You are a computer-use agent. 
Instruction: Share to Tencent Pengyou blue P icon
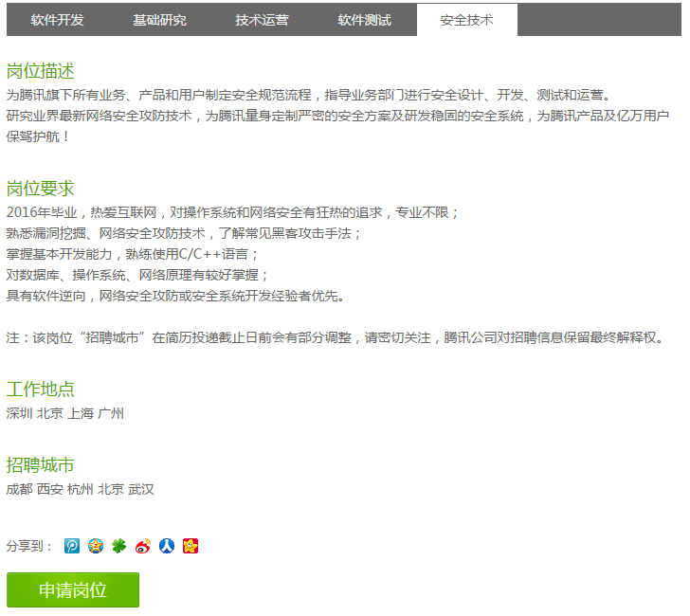[x=72, y=546]
